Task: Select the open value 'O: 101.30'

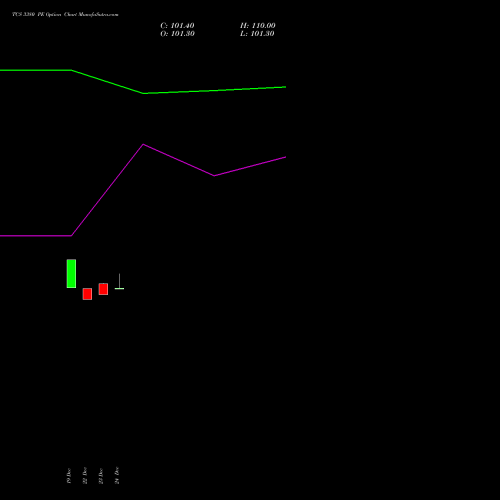Action: coord(177,34)
